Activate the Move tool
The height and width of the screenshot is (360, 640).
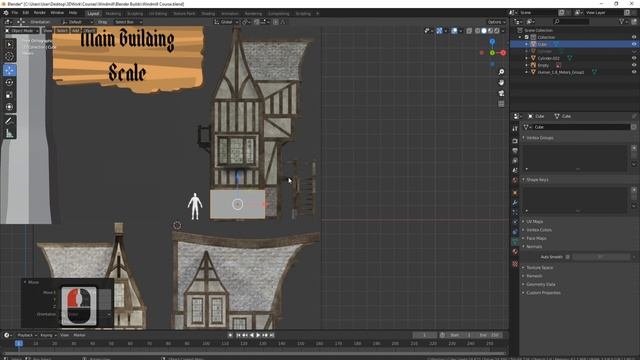pos(9,70)
